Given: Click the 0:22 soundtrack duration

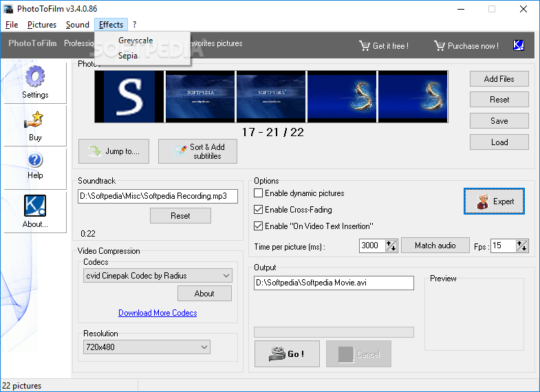Looking at the screenshot, I should click(88, 234).
